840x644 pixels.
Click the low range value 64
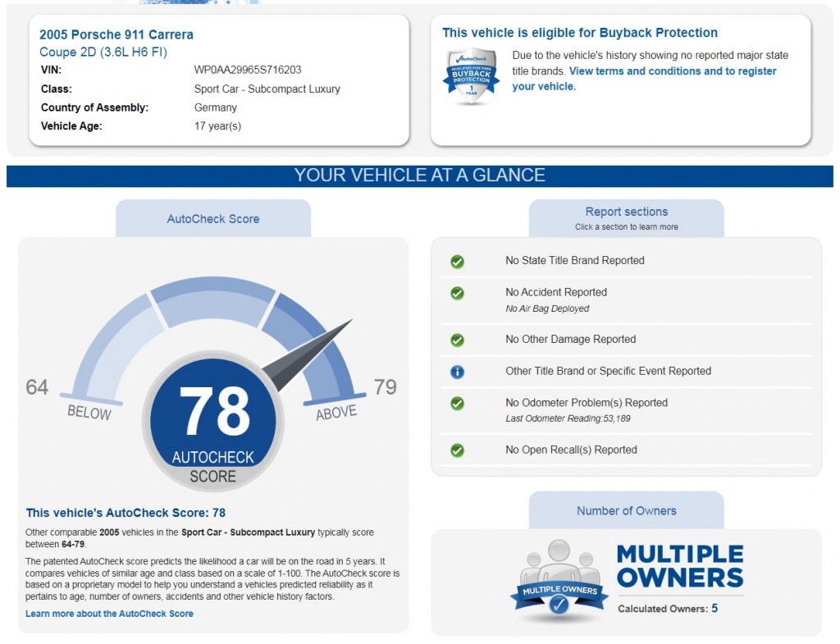(37, 387)
